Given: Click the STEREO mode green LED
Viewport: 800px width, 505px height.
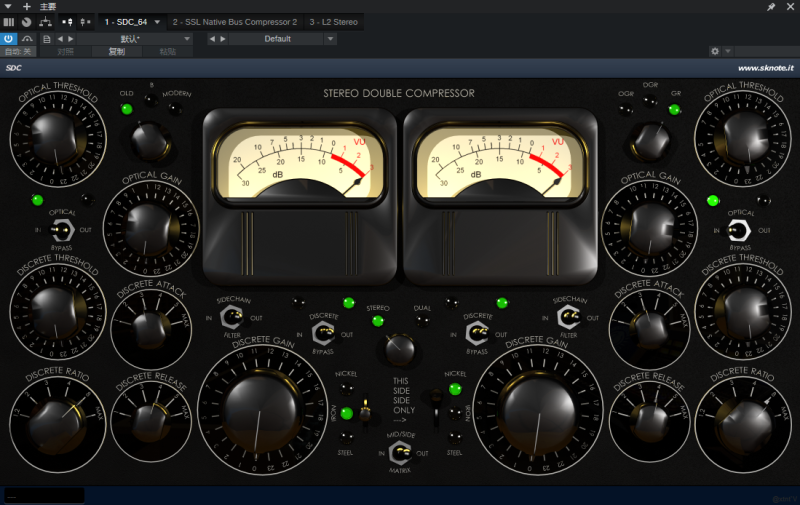Looking at the screenshot, I should click(x=378, y=321).
